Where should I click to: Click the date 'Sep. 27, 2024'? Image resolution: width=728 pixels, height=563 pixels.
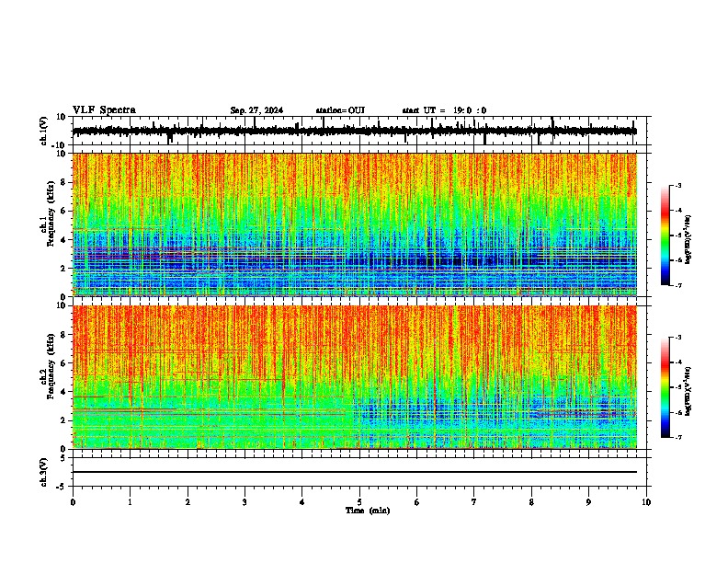[256, 110]
